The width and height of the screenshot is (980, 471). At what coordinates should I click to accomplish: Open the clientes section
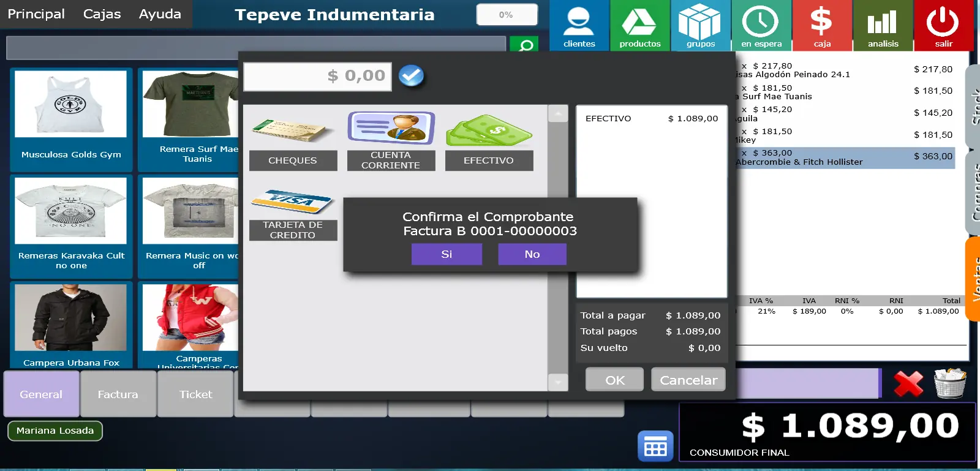point(579,25)
